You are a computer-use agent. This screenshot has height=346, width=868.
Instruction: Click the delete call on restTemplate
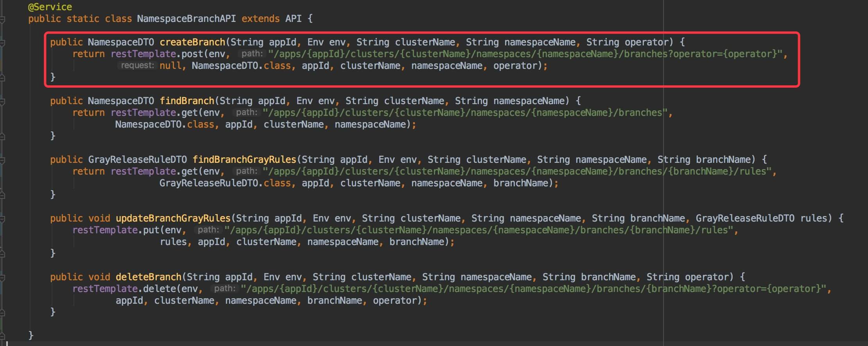[x=160, y=289]
